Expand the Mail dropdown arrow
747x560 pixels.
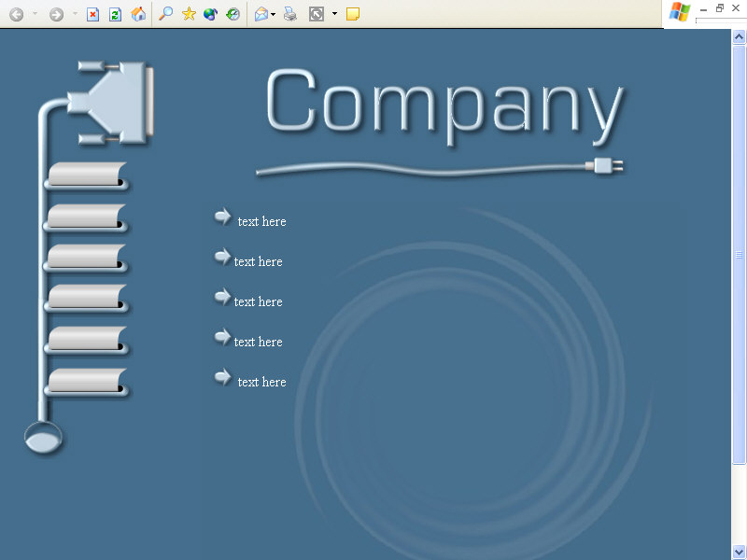(x=273, y=14)
